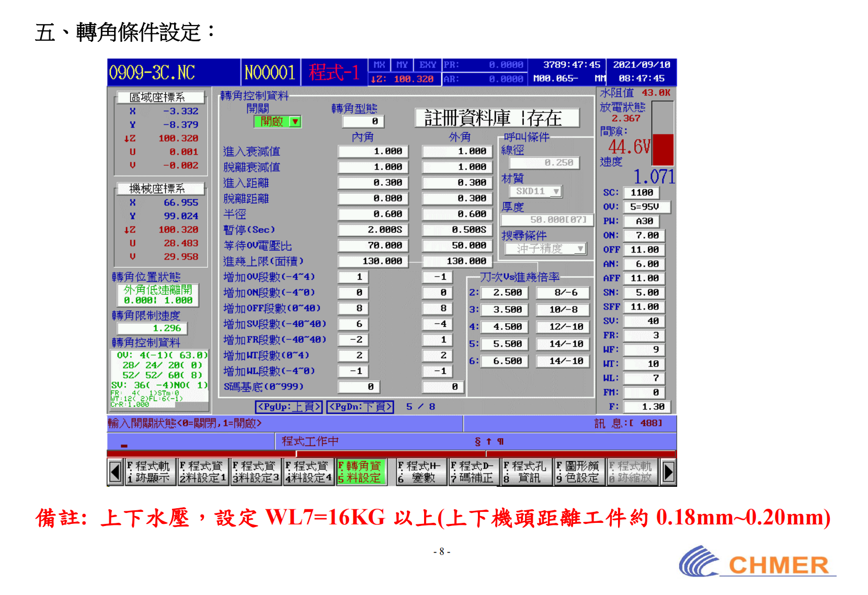Click the 內角 S碼基底 field
The height and width of the screenshot is (595, 868).
359,387
